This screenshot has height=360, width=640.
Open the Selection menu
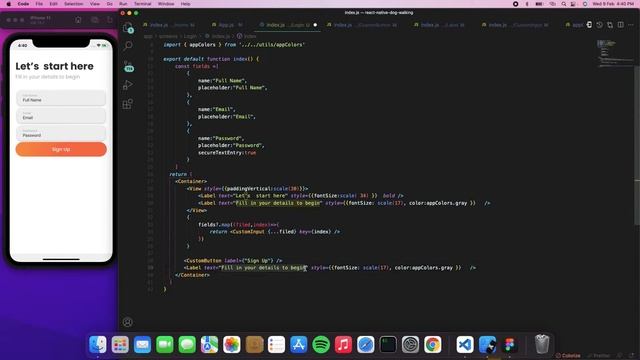73,4
